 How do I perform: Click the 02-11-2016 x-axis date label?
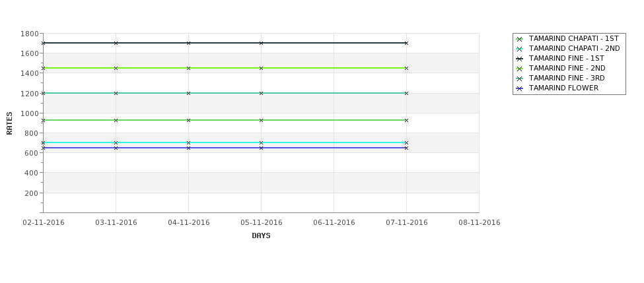44,223
